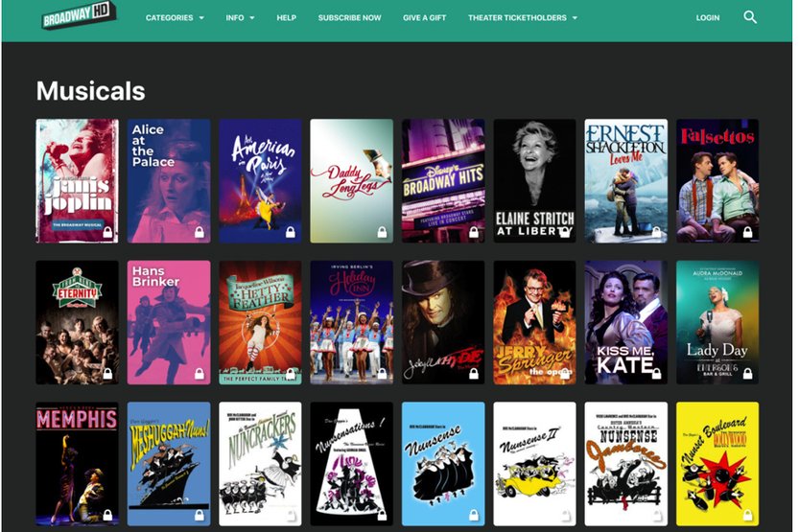Select the Nunsense Jamboree poster

click(626, 464)
